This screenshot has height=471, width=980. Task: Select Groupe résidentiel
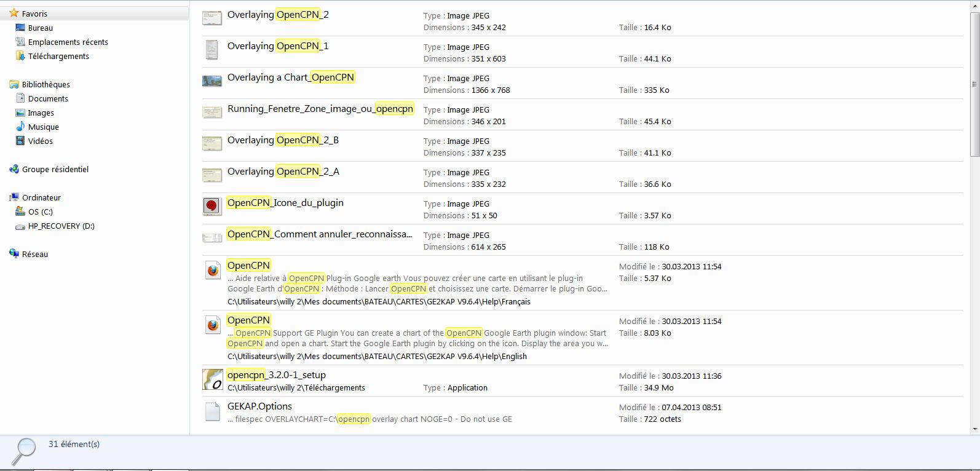[x=55, y=169]
